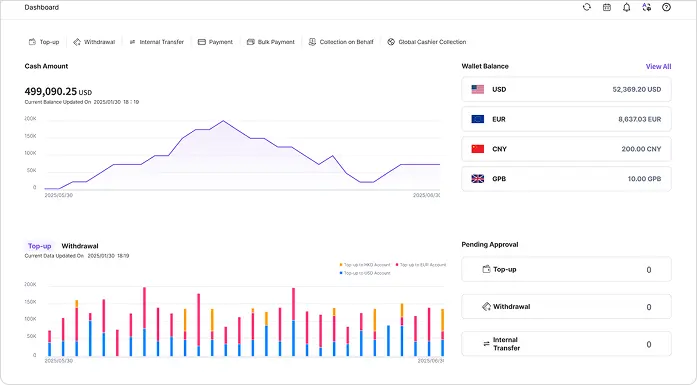
Task: Open the pending Withdrawal approvals card
Action: tap(566, 307)
